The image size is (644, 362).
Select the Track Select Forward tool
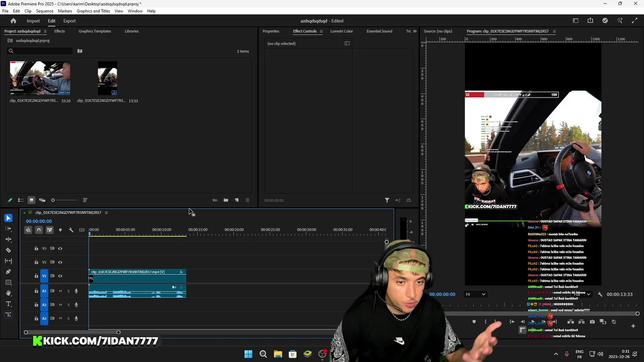point(8,229)
